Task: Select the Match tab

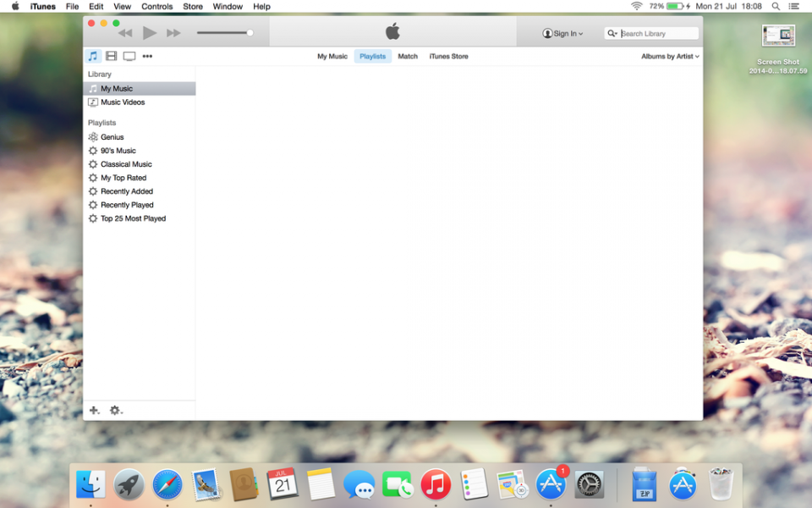Action: [x=408, y=57]
